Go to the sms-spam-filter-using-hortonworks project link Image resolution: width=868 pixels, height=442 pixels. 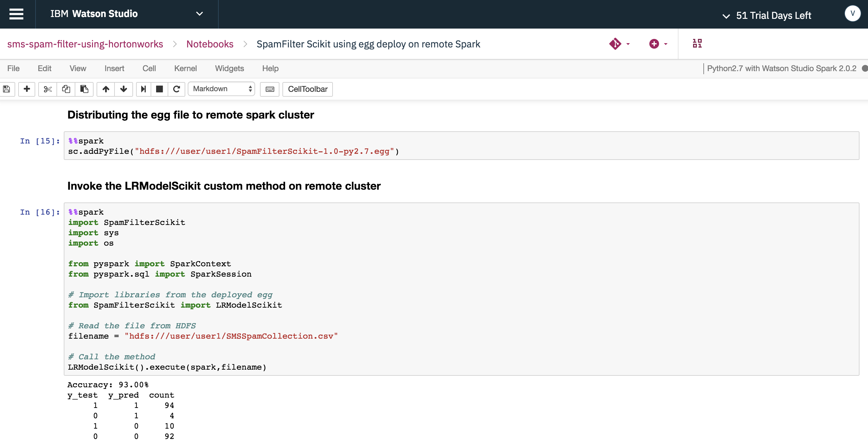click(x=85, y=44)
